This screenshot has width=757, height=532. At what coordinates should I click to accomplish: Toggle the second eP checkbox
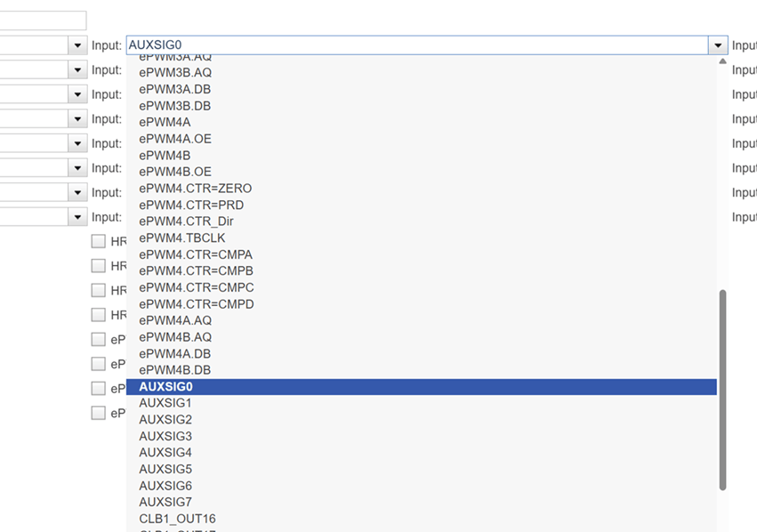(x=99, y=364)
